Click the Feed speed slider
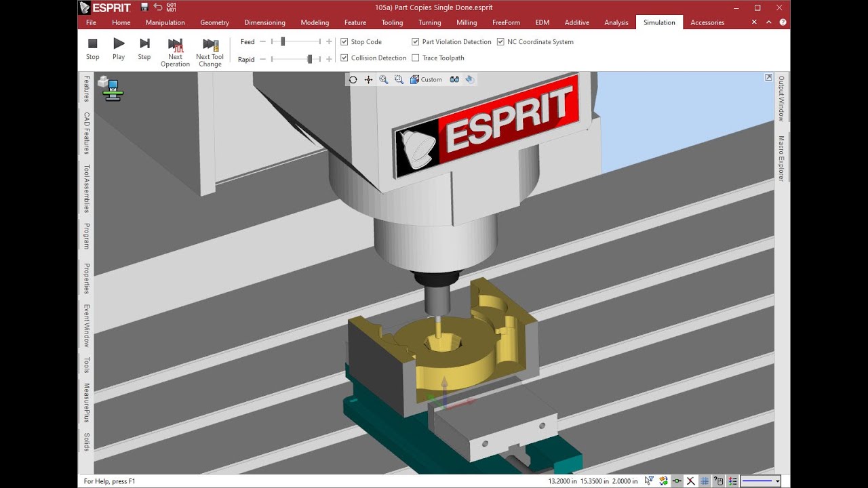The width and height of the screenshot is (868, 488). click(283, 42)
